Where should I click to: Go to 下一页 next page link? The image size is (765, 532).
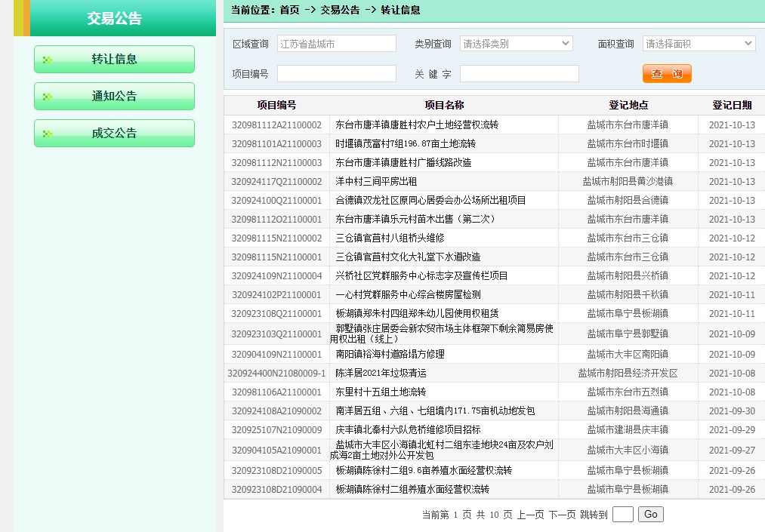[x=562, y=515]
